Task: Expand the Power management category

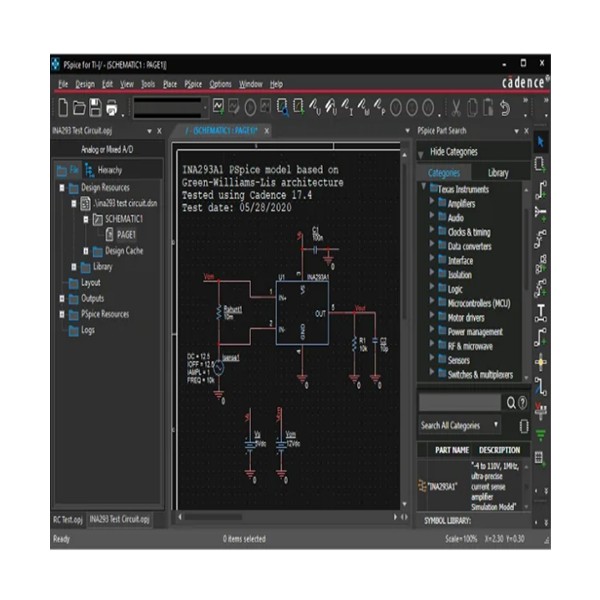Action: pyautogui.click(x=432, y=329)
